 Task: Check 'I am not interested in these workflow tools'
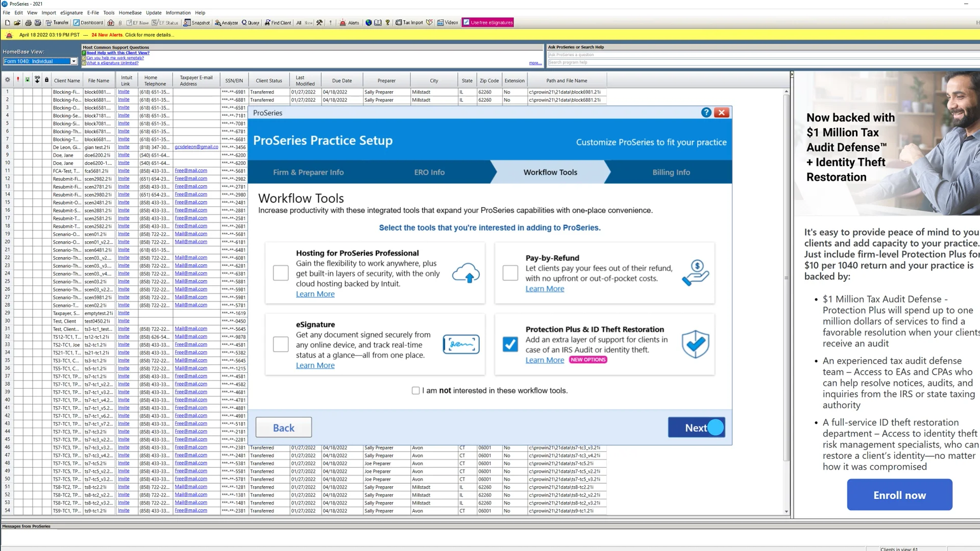coord(415,390)
